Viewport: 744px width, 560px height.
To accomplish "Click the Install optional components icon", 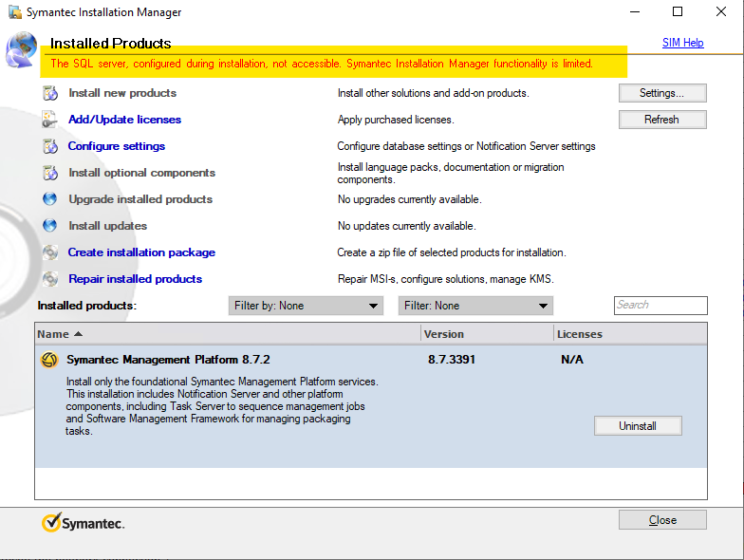I will [50, 173].
